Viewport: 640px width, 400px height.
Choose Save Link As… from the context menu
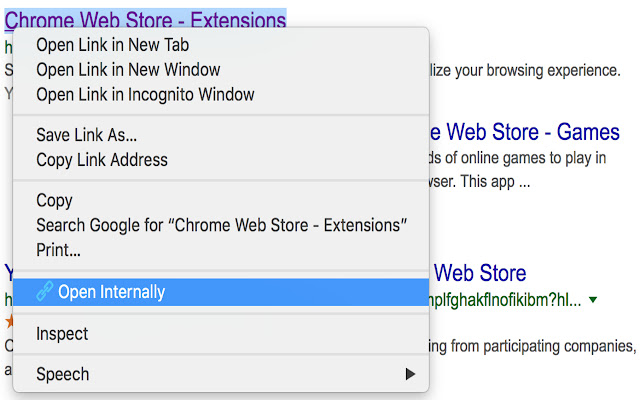click(86, 135)
